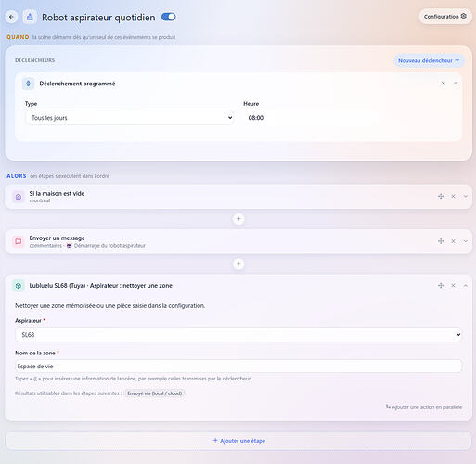
Task: Add a Nouveau déclencheur
Action: pos(429,60)
